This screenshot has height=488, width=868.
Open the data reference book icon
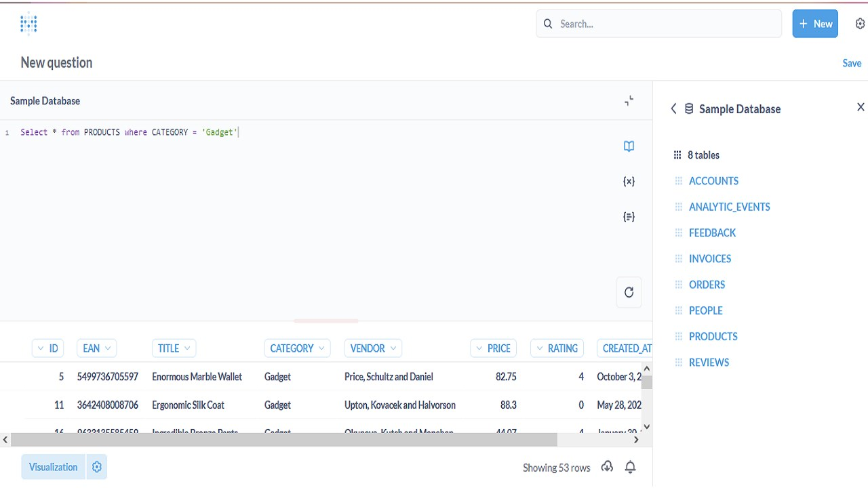tap(629, 146)
